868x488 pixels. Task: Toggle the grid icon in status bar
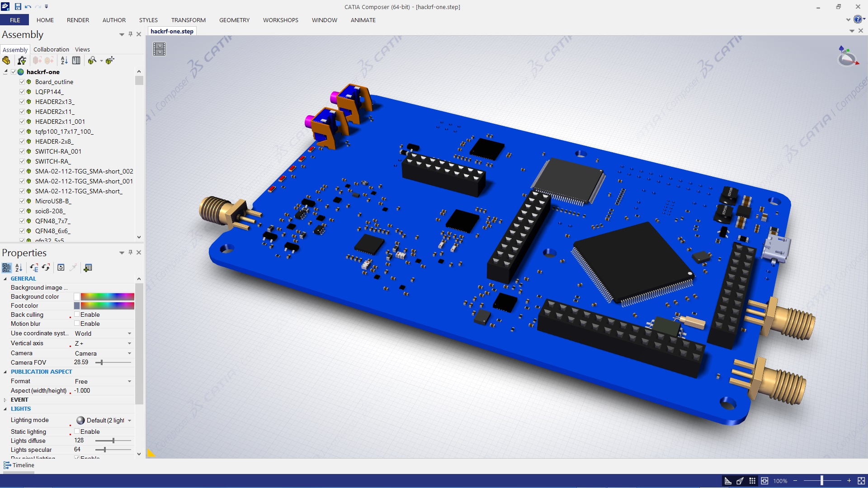(x=752, y=481)
